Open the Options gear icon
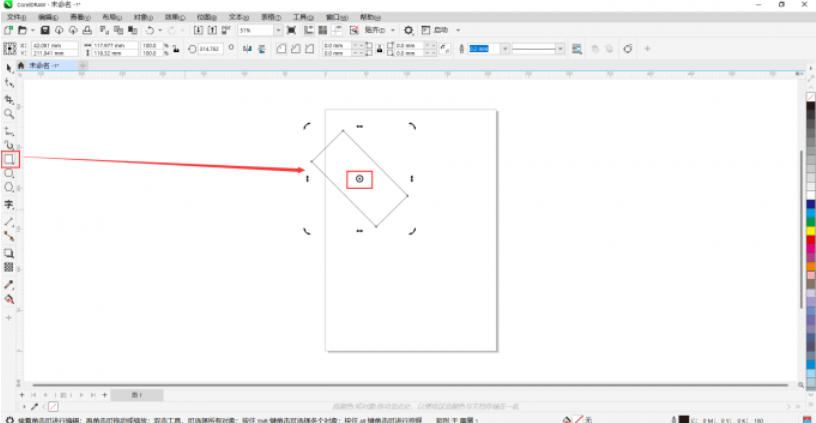Image resolution: width=816 pixels, height=423 pixels. (x=408, y=31)
